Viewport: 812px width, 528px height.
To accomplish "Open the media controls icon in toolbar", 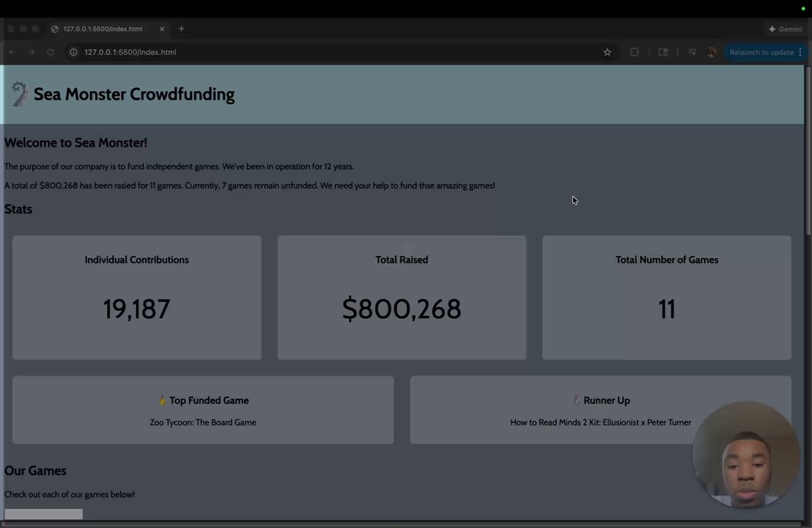I will (692, 52).
